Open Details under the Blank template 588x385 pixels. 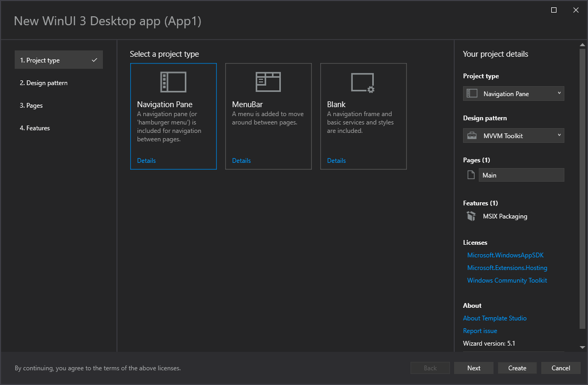[336, 160]
